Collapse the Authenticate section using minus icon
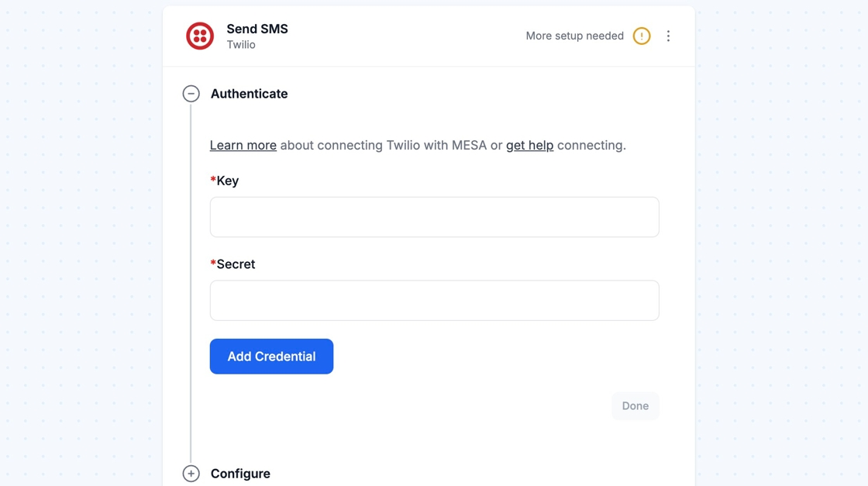The width and height of the screenshot is (868, 486). [191, 94]
